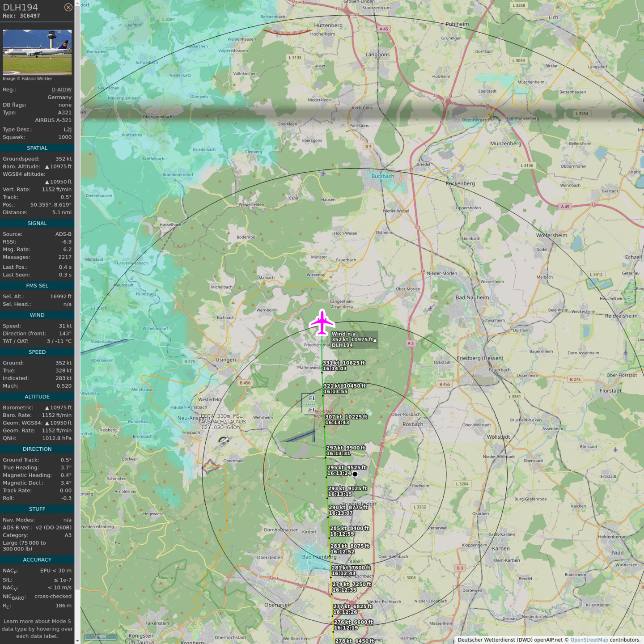This screenshot has height=644, width=644.
Task: Click the selected magenta DLH194 aircraft icon
Action: click(322, 322)
